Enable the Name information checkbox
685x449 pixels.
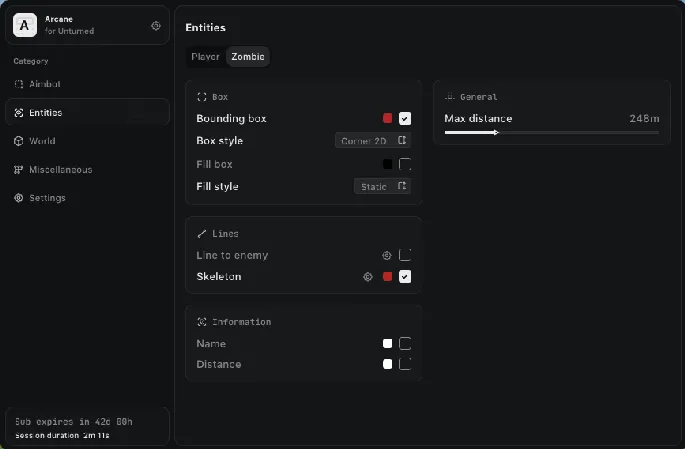click(405, 343)
